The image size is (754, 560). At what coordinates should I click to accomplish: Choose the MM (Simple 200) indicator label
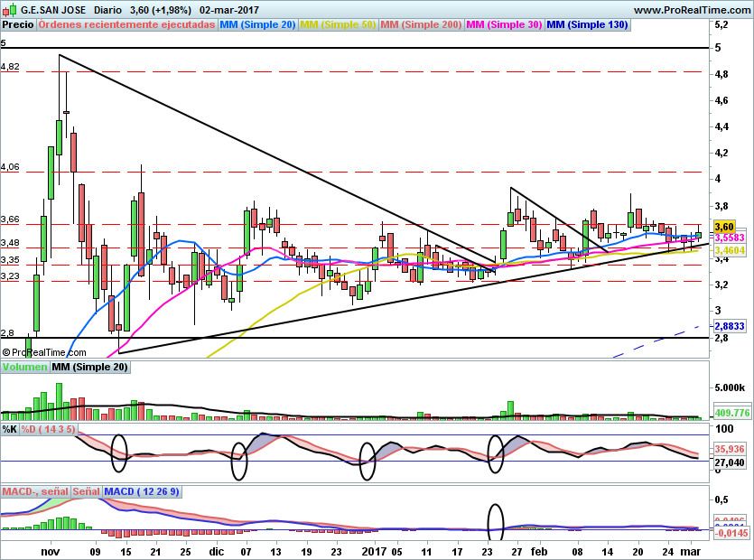point(421,25)
